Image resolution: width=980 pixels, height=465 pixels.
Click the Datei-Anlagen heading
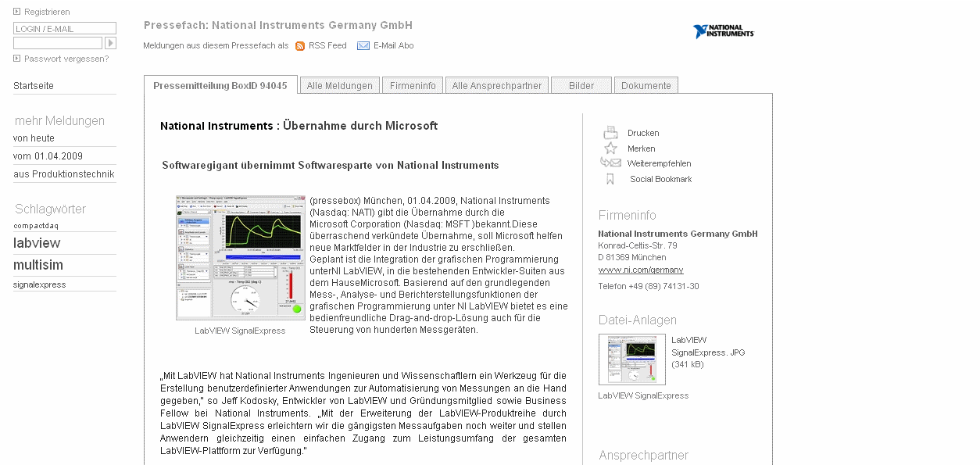pos(638,320)
